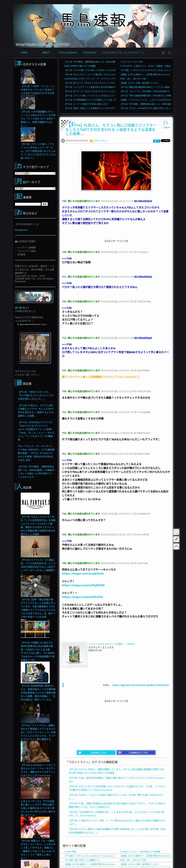Viewport: 186px width, 868px height.
Task: Click the >>755 reply anchor
Action: (67, 460)
